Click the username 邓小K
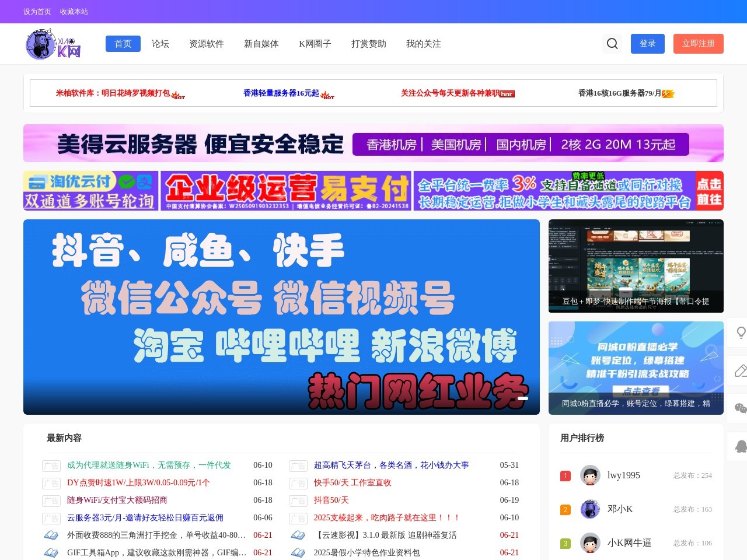Image resolution: width=747 pixels, height=560 pixels. pyautogui.click(x=620, y=509)
